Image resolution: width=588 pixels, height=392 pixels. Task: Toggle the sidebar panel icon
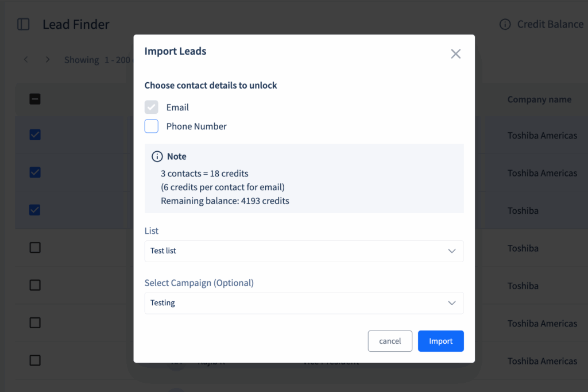click(x=24, y=24)
